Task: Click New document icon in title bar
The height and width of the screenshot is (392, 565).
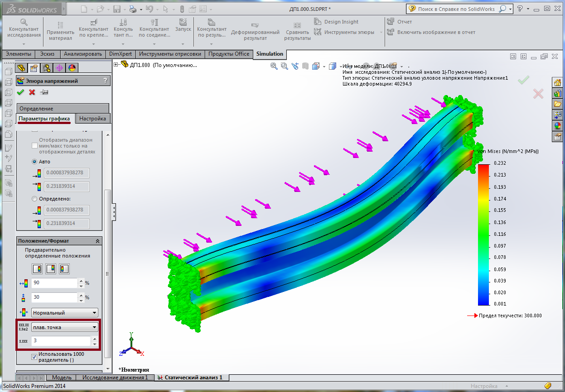Action: [84, 9]
